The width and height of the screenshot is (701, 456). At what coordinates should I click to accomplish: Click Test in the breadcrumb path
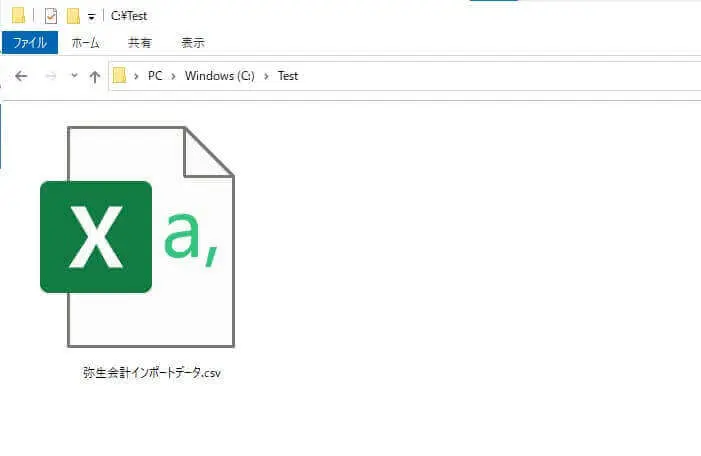tap(287, 76)
